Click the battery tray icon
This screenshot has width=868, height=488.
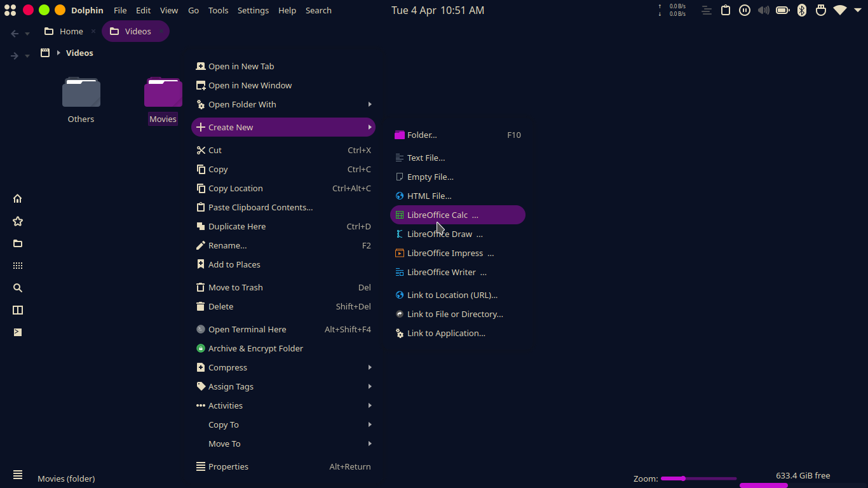coord(783,10)
